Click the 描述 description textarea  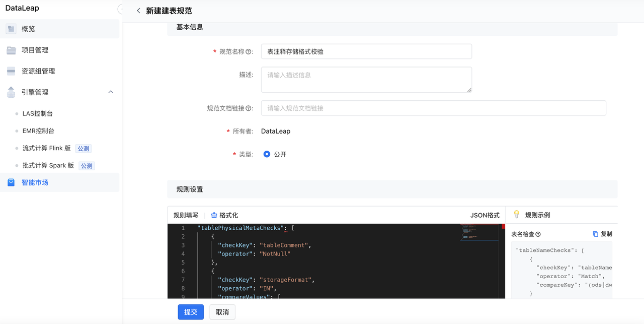point(366,80)
